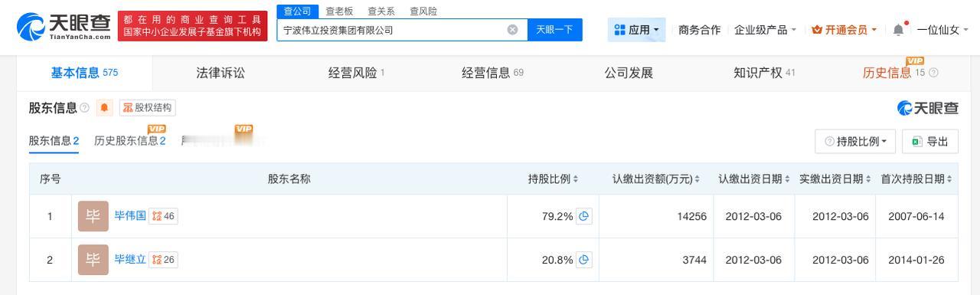Click the 股东名称 column header

click(x=289, y=179)
